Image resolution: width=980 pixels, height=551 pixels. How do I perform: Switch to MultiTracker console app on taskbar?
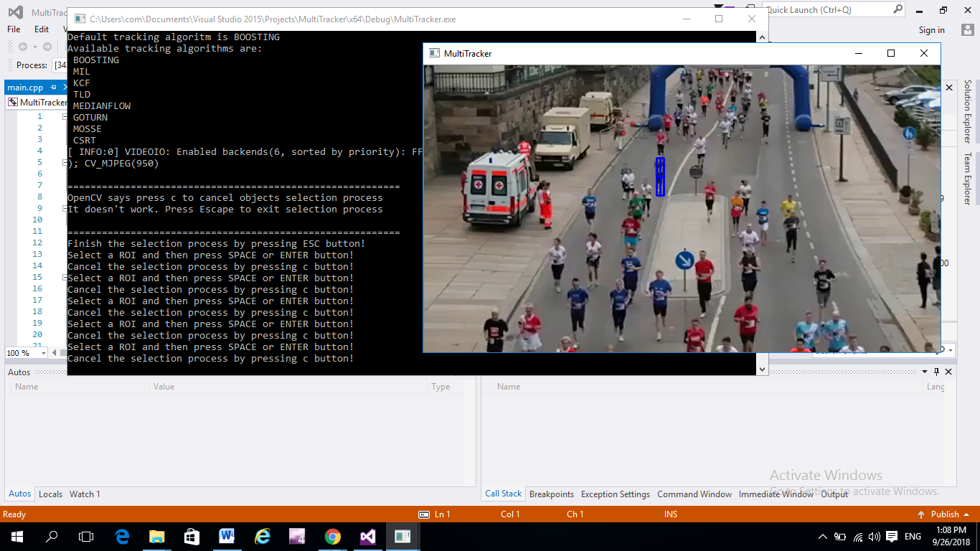pyautogui.click(x=402, y=536)
